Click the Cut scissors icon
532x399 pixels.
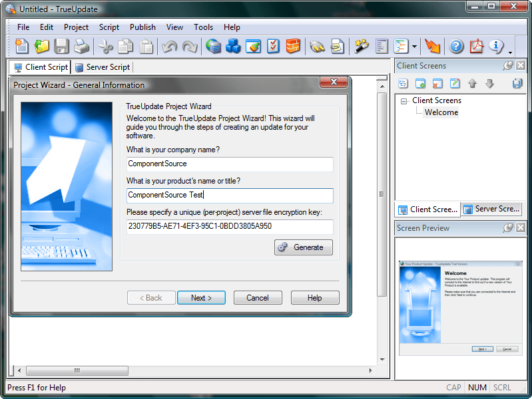105,46
